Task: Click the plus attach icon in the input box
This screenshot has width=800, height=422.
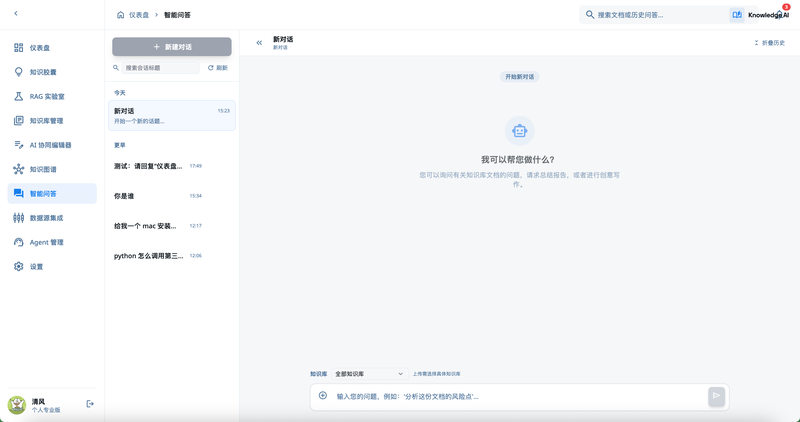Action: click(322, 395)
